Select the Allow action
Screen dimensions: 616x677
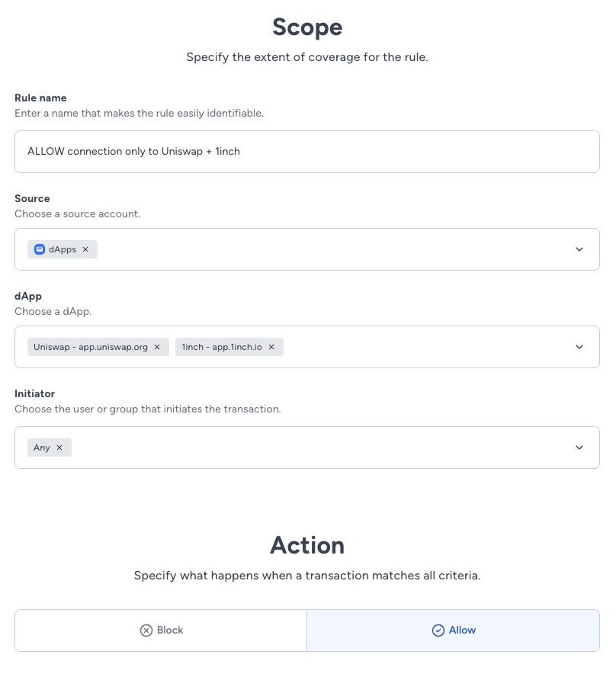pos(454,630)
